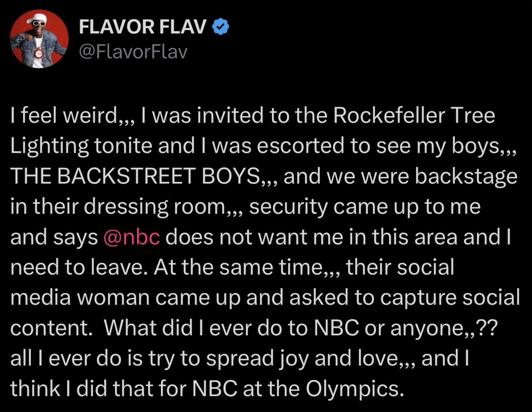The image size is (532, 412).
Task: Click the words "Lighting tonite"
Action: [81, 146]
